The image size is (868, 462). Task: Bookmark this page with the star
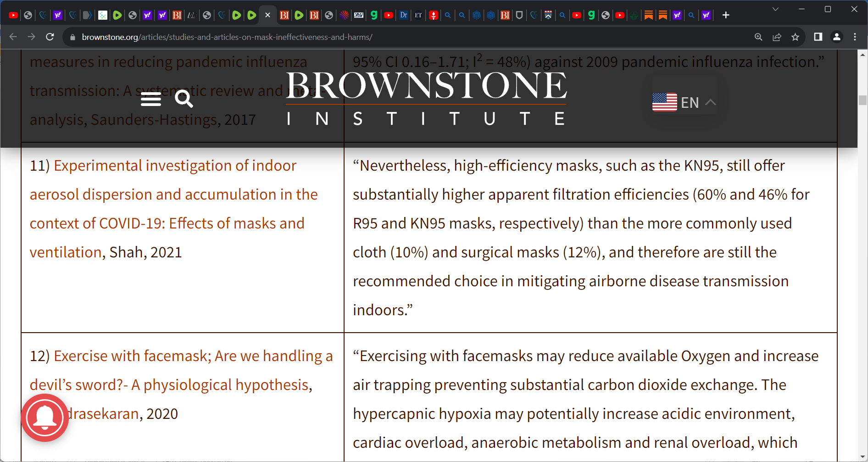pyautogui.click(x=795, y=37)
